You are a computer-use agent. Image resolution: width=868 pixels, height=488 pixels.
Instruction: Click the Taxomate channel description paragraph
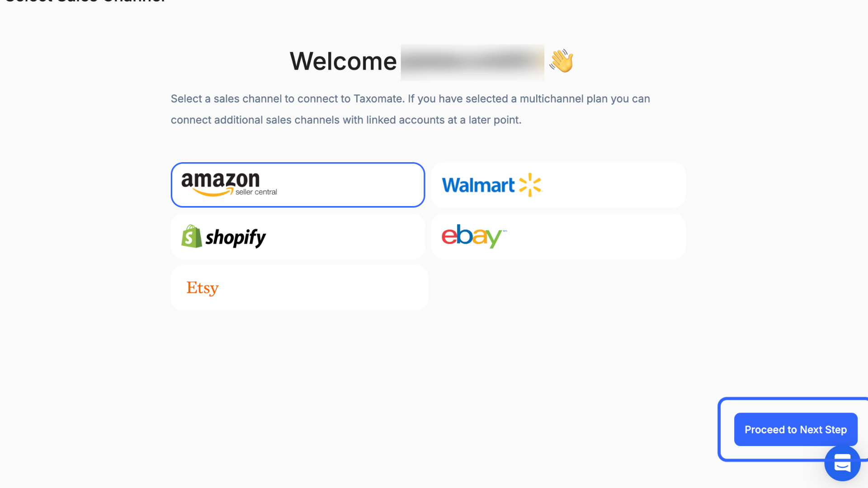coord(410,109)
